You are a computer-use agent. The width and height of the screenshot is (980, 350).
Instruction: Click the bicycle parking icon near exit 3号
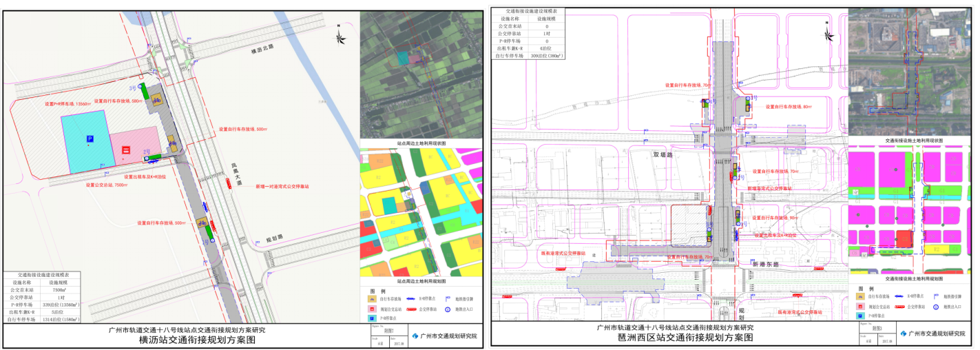click(x=157, y=99)
